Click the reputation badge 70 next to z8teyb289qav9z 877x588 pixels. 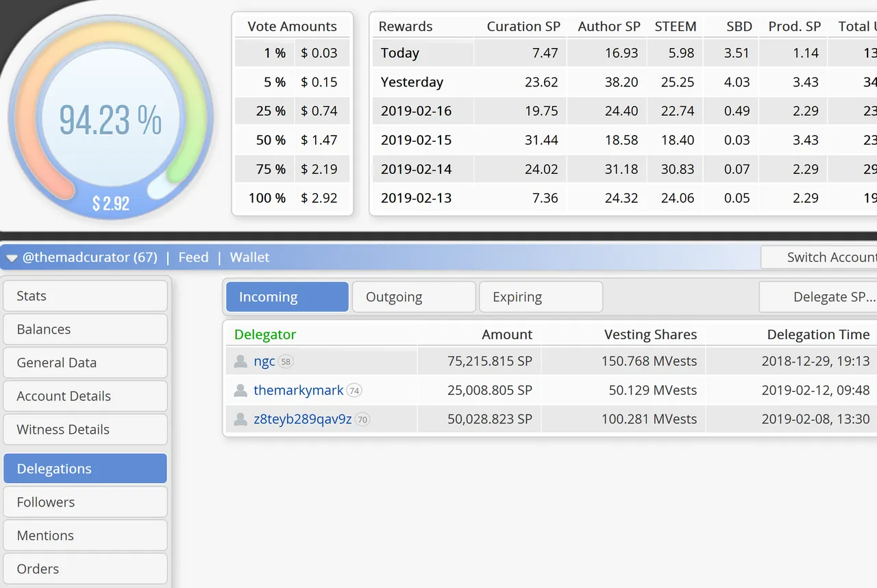362,419
